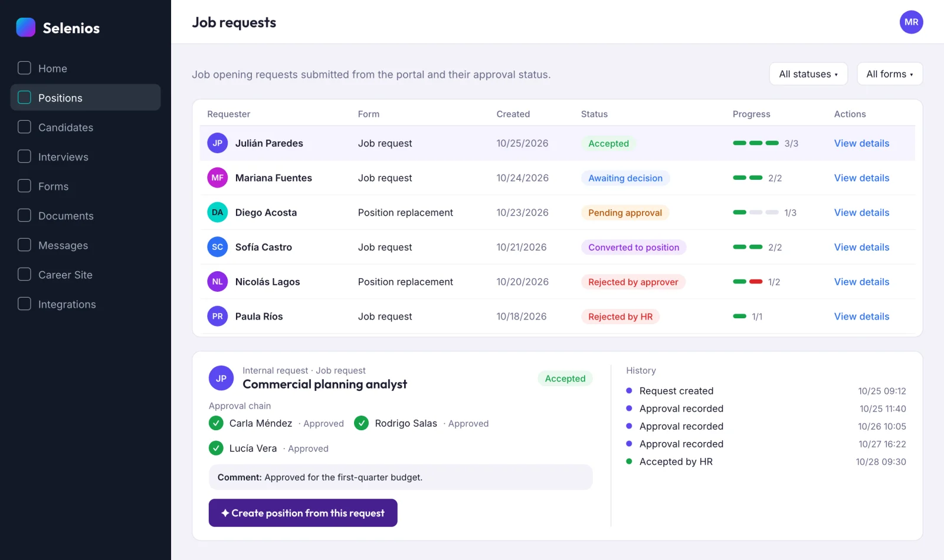Click Nicolás Lagos' NL avatar
The width and height of the screenshot is (944, 560).
coord(217,282)
